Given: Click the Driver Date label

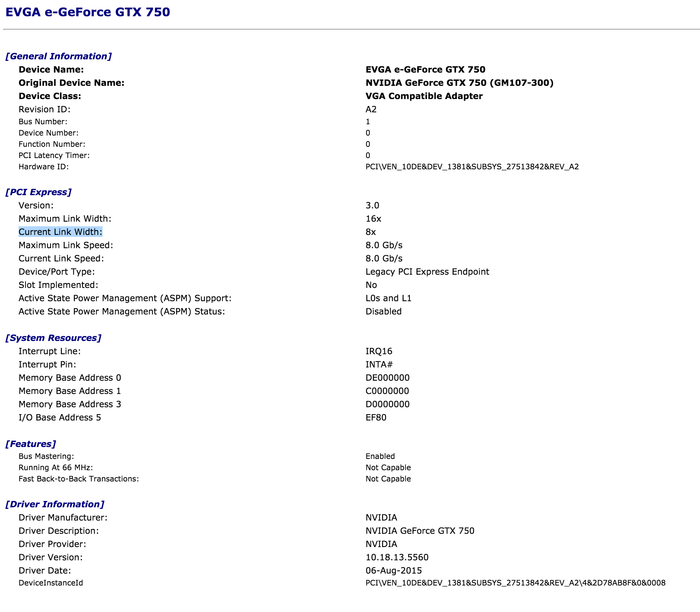Looking at the screenshot, I should [x=45, y=571].
